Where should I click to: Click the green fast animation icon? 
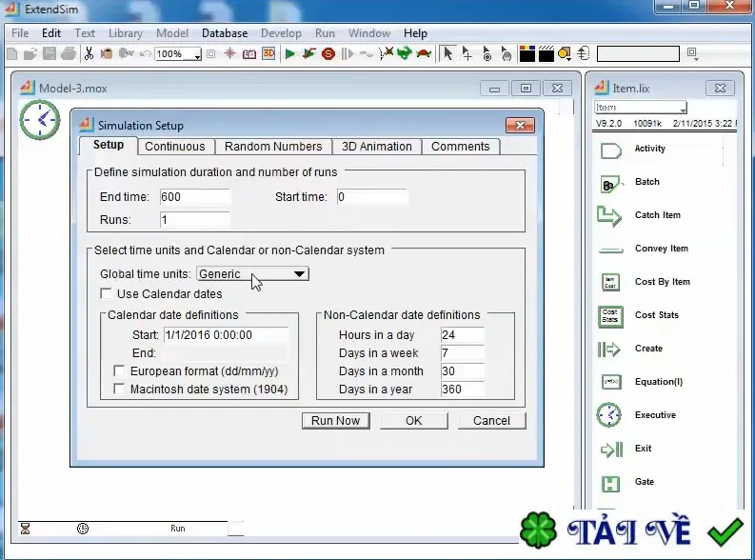405,53
